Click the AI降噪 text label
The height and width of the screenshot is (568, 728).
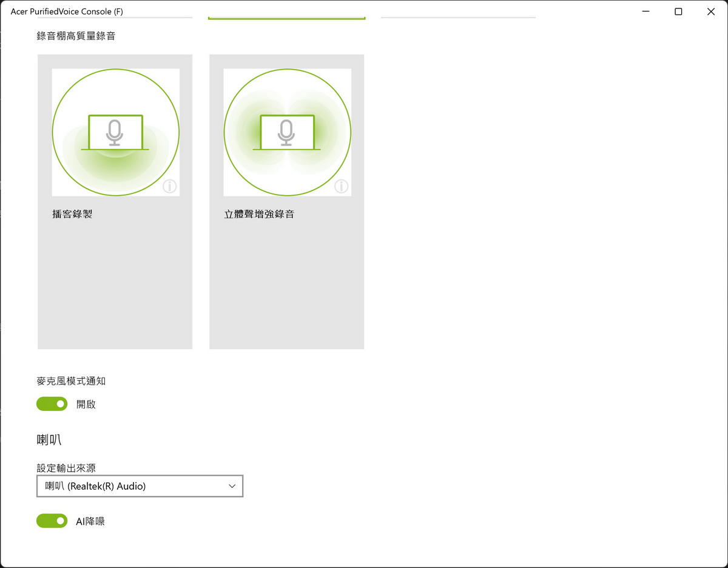(90, 521)
